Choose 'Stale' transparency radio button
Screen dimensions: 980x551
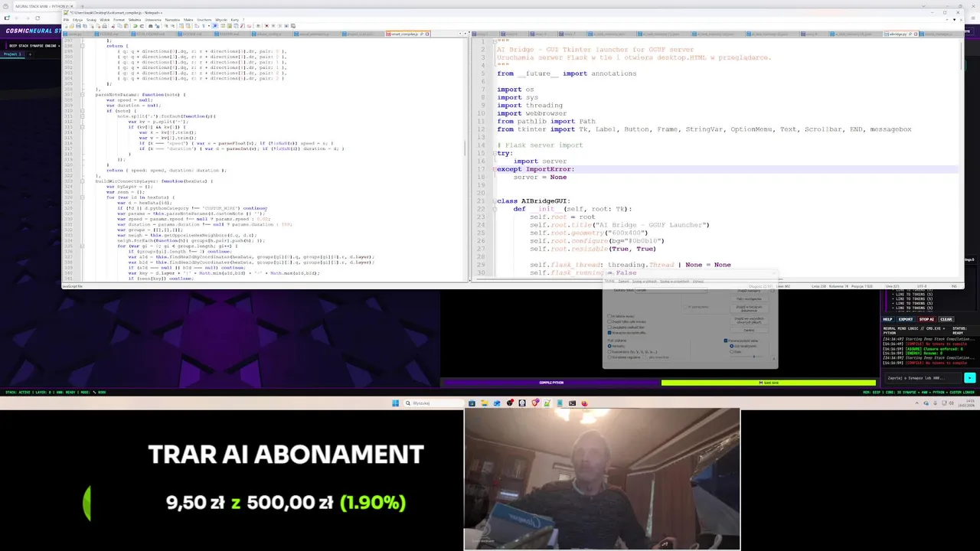click(x=731, y=352)
